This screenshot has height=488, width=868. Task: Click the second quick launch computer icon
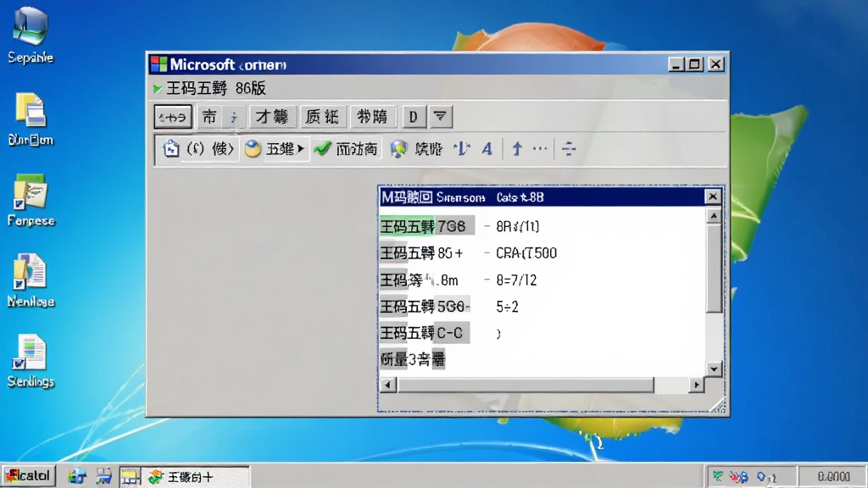coord(103,476)
